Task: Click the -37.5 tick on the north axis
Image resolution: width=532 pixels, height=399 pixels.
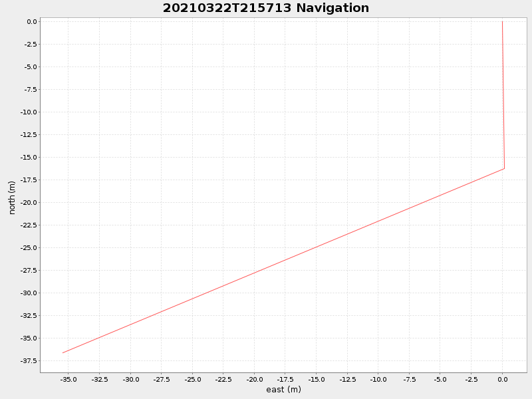Action: click(29, 360)
